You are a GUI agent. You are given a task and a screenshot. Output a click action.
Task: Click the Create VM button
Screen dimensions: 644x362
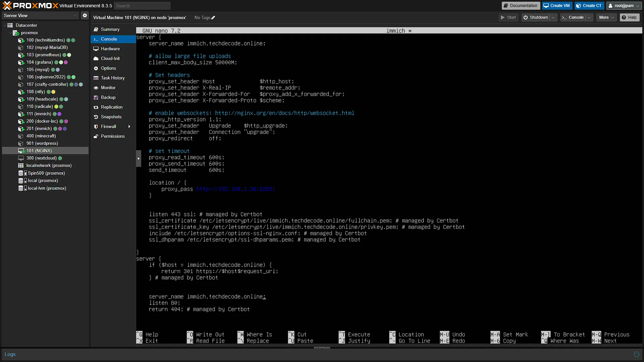click(557, 6)
